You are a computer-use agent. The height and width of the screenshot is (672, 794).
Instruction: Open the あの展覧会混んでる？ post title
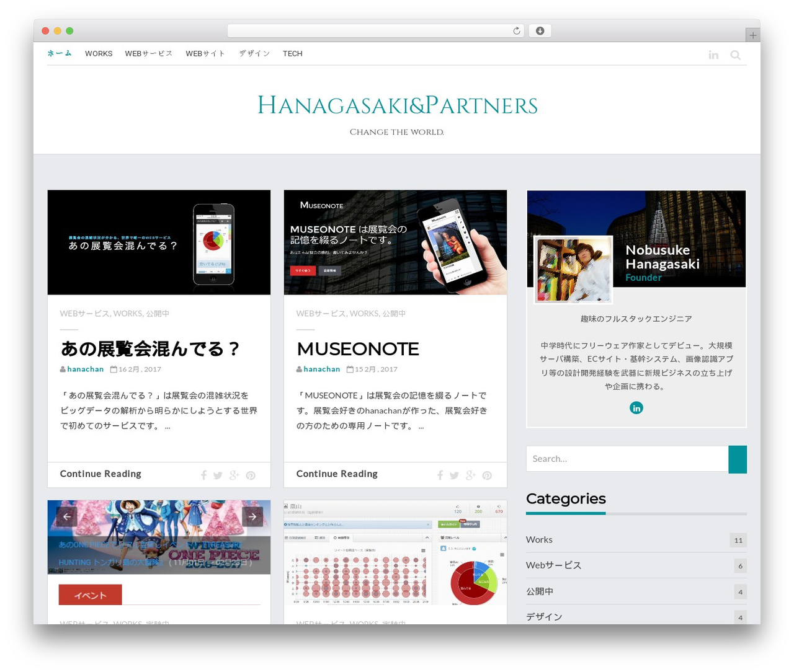pyautogui.click(x=151, y=349)
